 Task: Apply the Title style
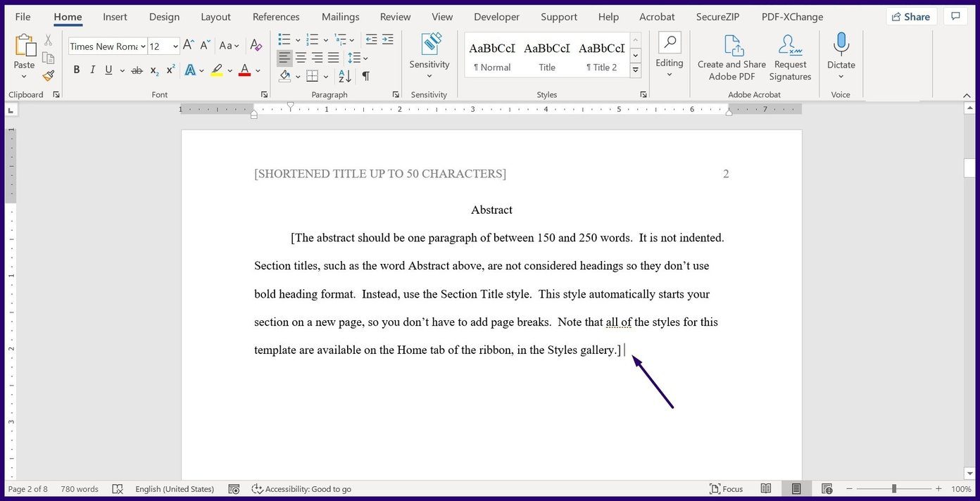pos(547,56)
